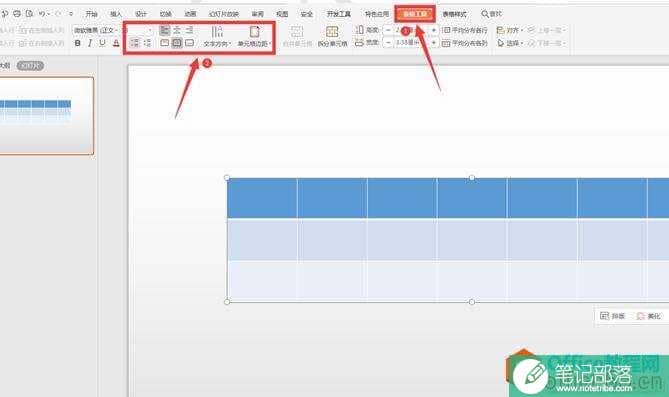Toggle Italic formatting
Image resolution: width=669 pixels, height=397 pixels.
point(90,43)
